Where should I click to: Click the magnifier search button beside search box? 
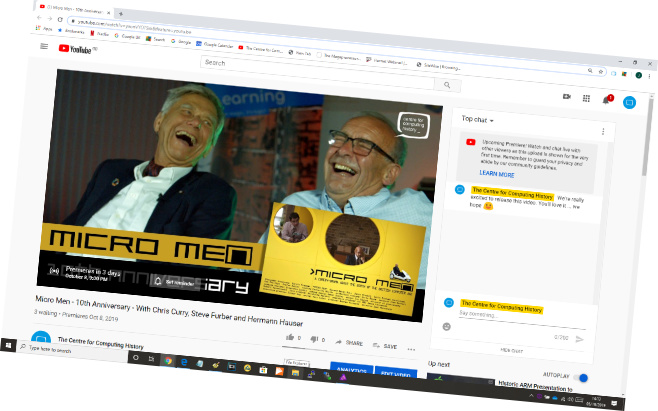point(447,85)
